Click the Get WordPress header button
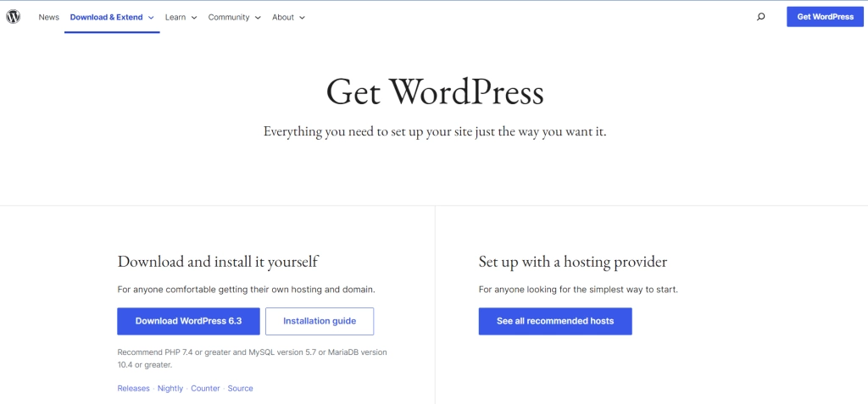The height and width of the screenshot is (404, 868). (825, 17)
